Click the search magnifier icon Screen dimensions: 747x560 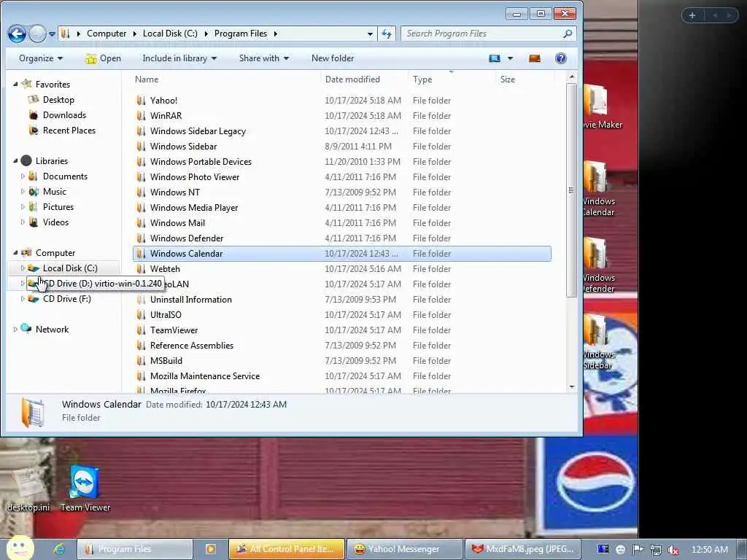click(x=568, y=34)
